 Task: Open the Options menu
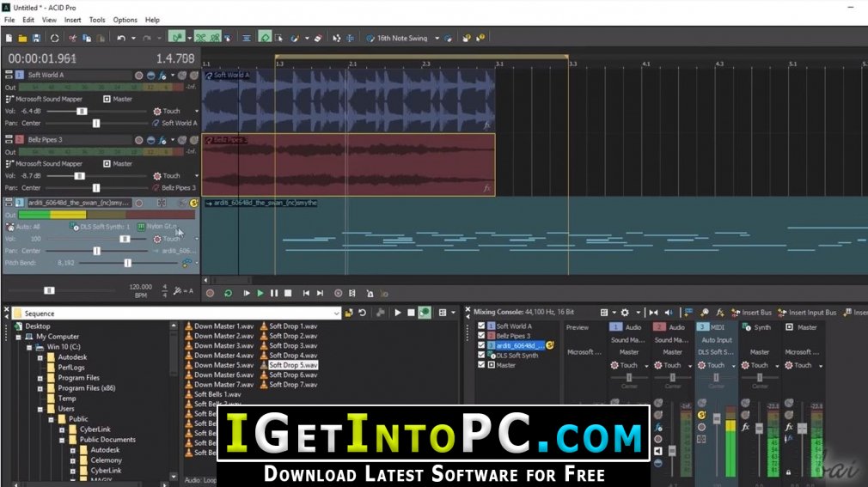125,20
